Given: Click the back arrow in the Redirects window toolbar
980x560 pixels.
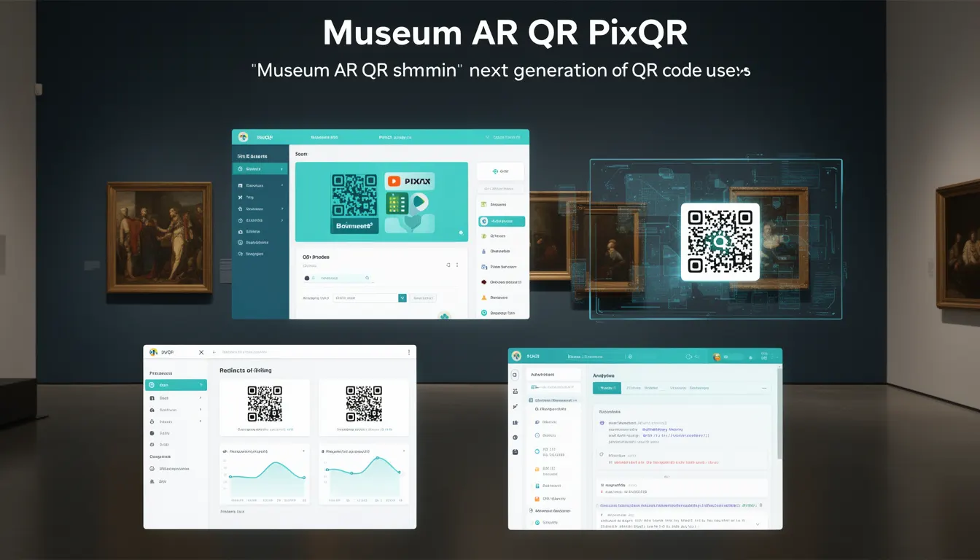Looking at the screenshot, I should 214,352.
